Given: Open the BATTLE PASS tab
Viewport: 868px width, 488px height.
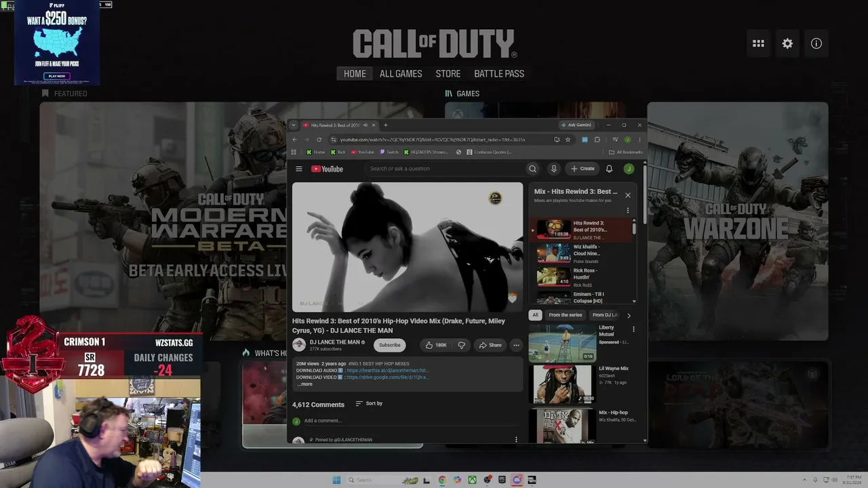Looking at the screenshot, I should 499,74.
